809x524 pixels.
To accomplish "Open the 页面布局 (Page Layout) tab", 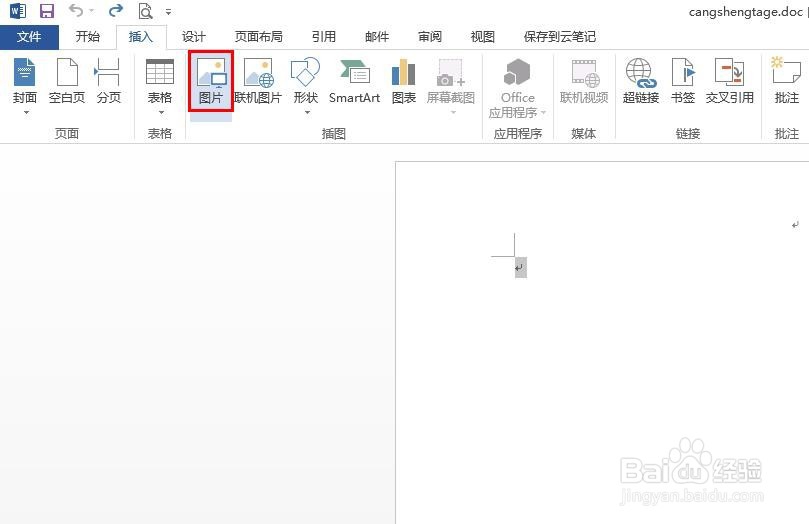I will point(258,37).
